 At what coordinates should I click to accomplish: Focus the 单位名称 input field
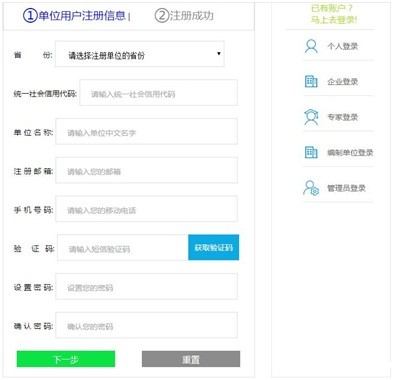(x=147, y=131)
